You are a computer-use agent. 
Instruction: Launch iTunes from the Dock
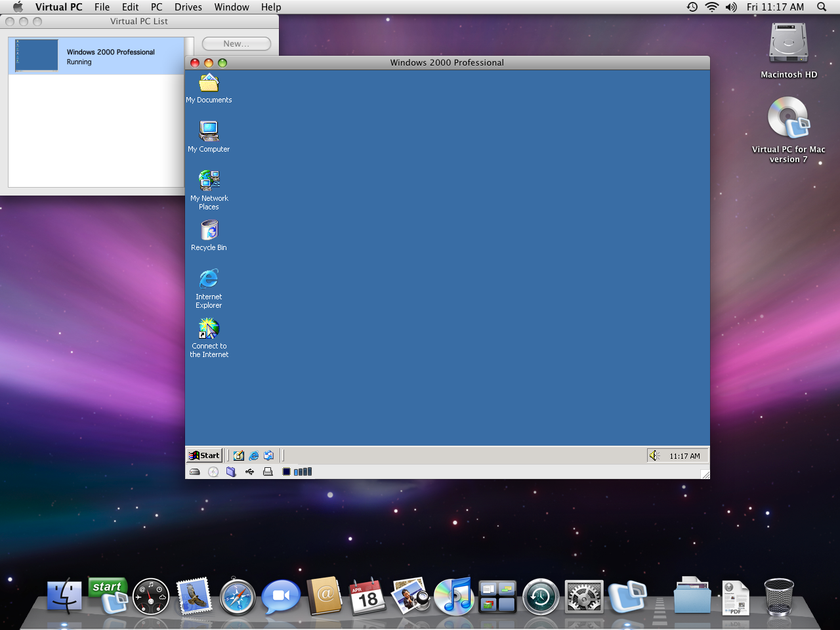[x=454, y=597]
